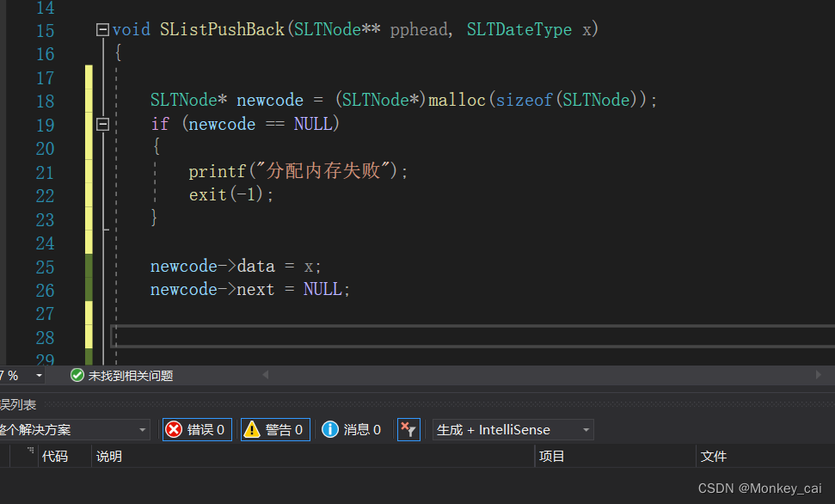Toggle the 消息 0 messages filter
This screenshot has height=504, width=835.
pyautogui.click(x=352, y=429)
